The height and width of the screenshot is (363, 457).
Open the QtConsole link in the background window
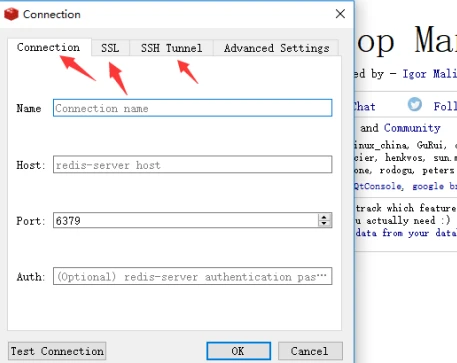378,186
